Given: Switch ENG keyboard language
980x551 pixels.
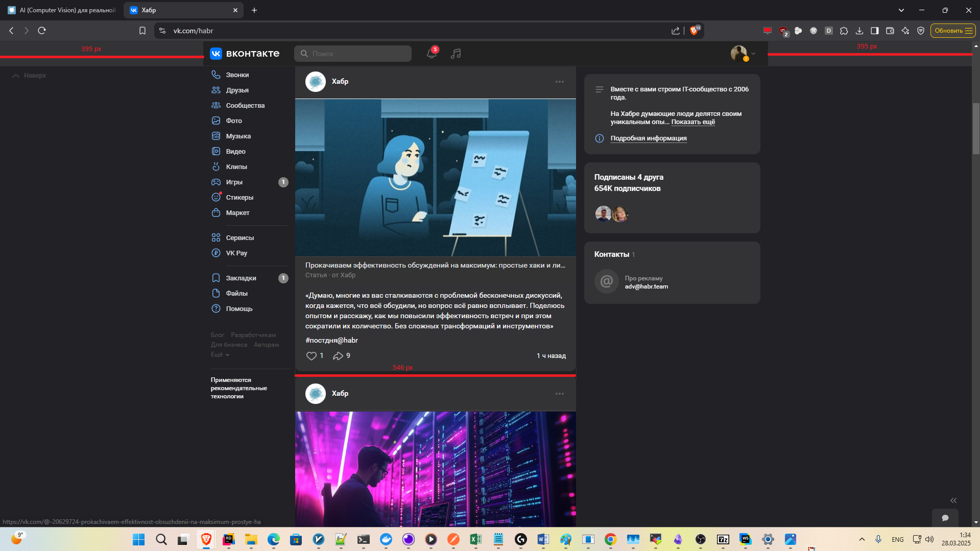Looking at the screenshot, I should click(x=898, y=539).
